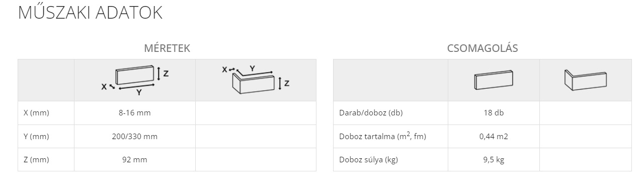
Task: Click the 9,5 kg value cell
Action: 494,160
